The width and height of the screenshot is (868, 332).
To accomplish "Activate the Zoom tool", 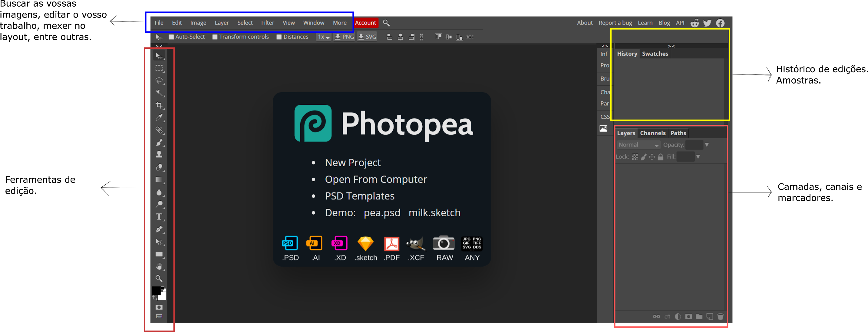I will tap(159, 278).
